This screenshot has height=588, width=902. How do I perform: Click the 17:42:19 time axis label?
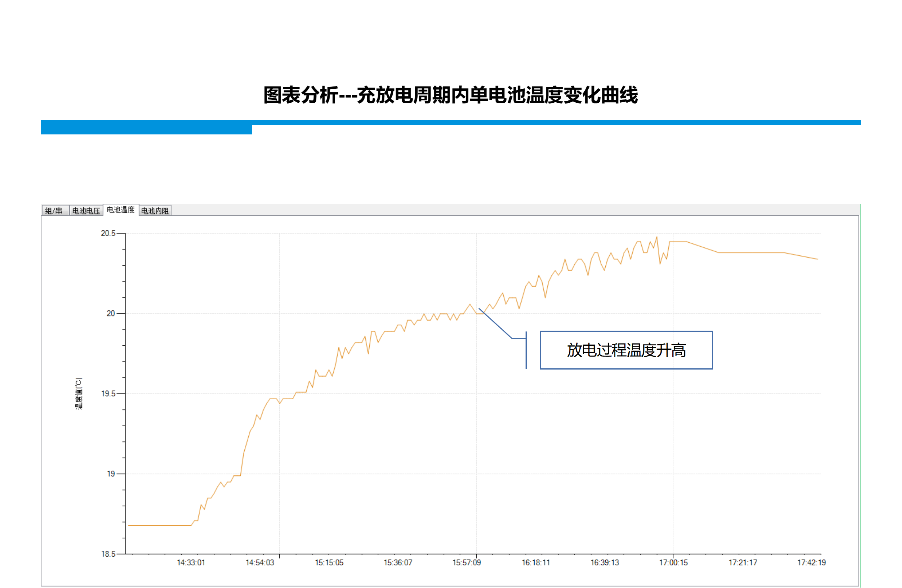tap(812, 562)
